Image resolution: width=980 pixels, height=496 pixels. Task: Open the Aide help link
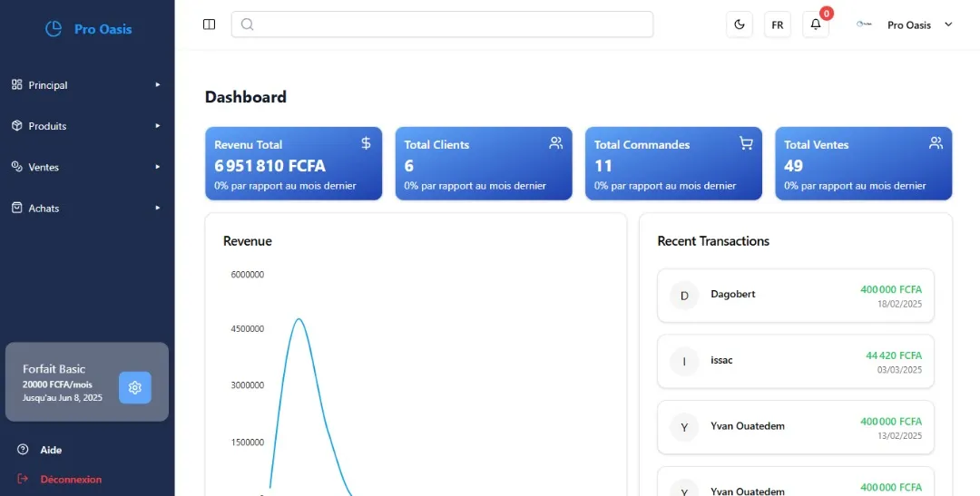point(51,450)
